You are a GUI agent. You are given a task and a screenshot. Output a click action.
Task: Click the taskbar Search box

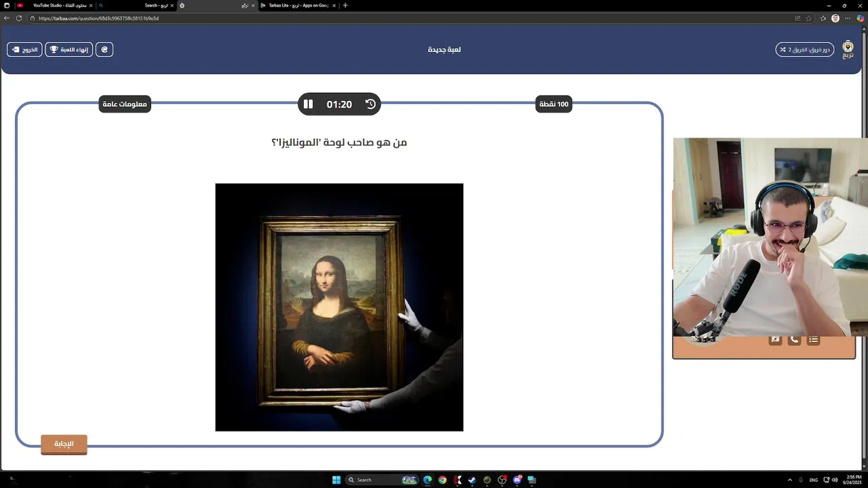point(382,480)
